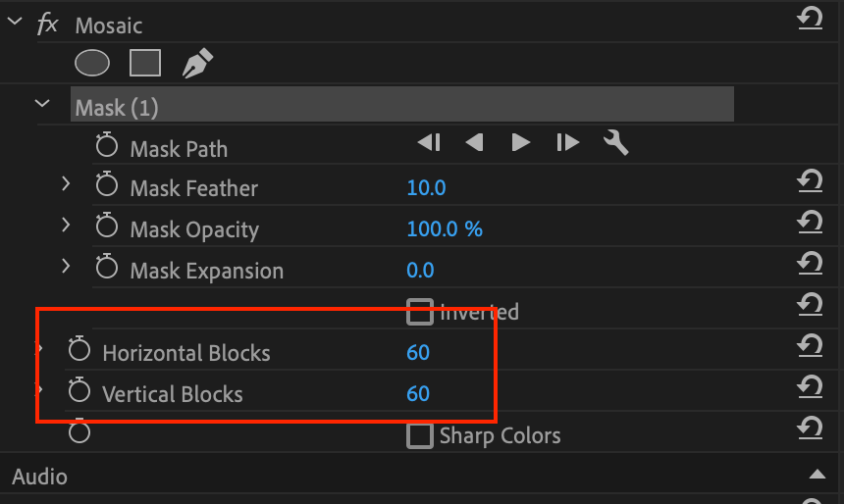Enable the Sharp Colors checkbox
The image size is (844, 504).
420,435
